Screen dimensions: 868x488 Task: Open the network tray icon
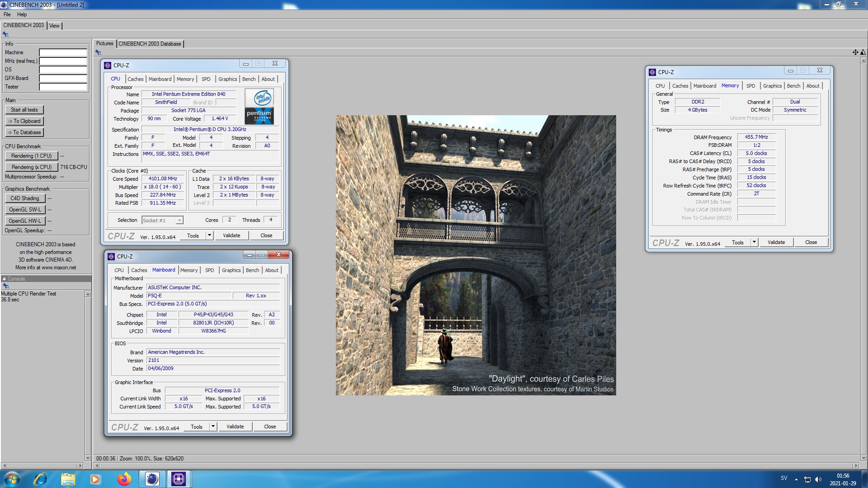pyautogui.click(x=807, y=479)
